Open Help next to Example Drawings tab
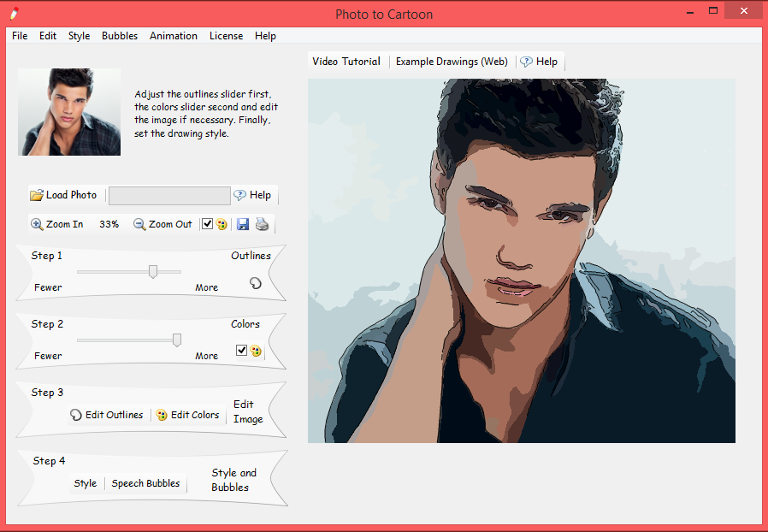768x532 pixels. tap(527, 62)
